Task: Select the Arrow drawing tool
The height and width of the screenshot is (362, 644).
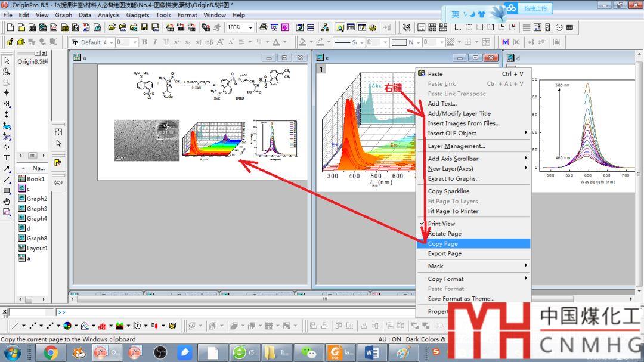Action: [7, 169]
